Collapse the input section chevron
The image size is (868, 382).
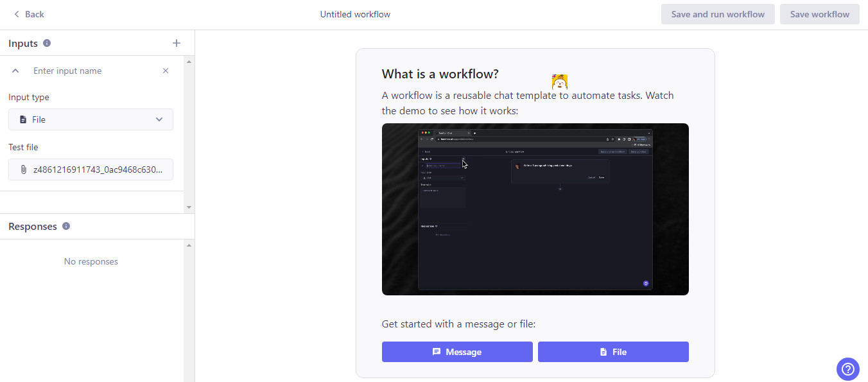click(x=16, y=71)
